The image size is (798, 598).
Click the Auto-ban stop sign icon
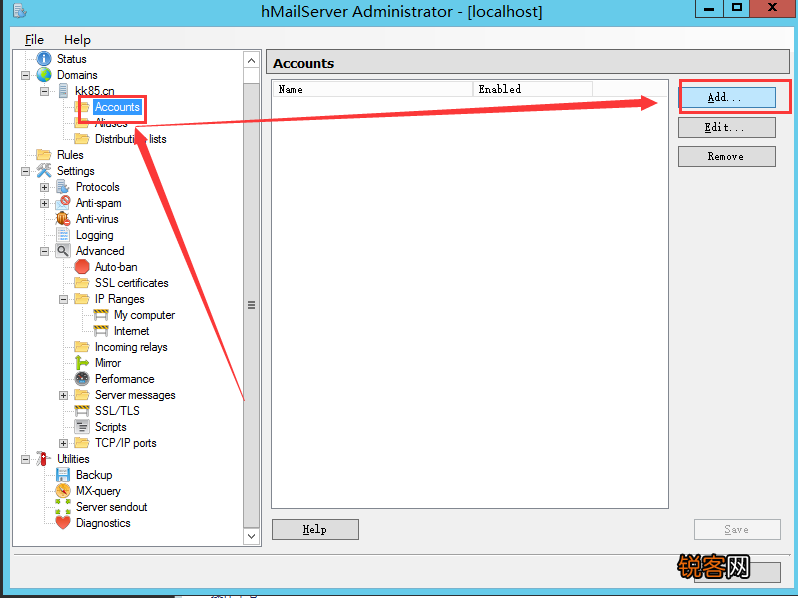coord(81,267)
